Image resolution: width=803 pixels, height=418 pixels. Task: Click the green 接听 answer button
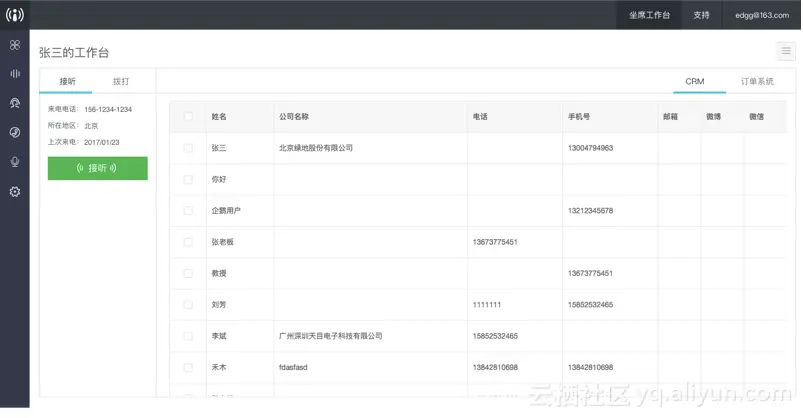98,168
